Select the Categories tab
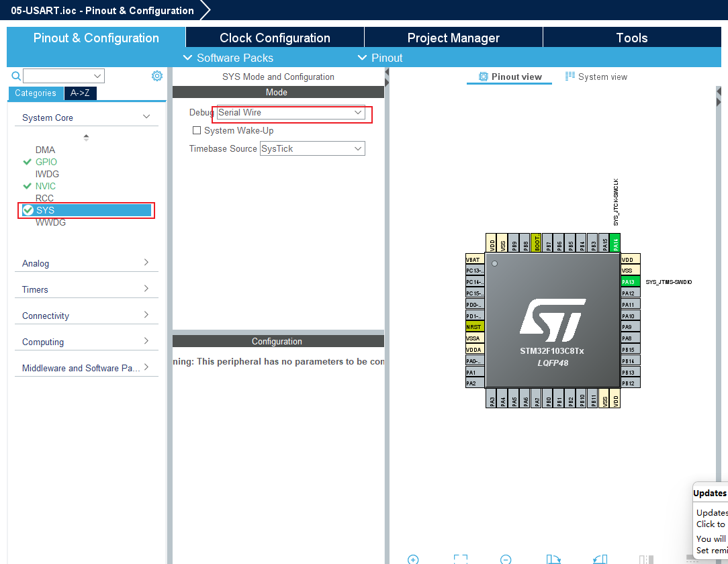This screenshot has height=564, width=728. (x=36, y=93)
